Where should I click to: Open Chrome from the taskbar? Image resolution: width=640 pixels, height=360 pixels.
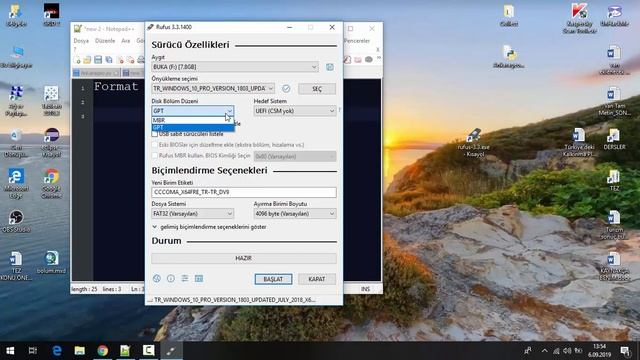pyautogui.click(x=102, y=351)
